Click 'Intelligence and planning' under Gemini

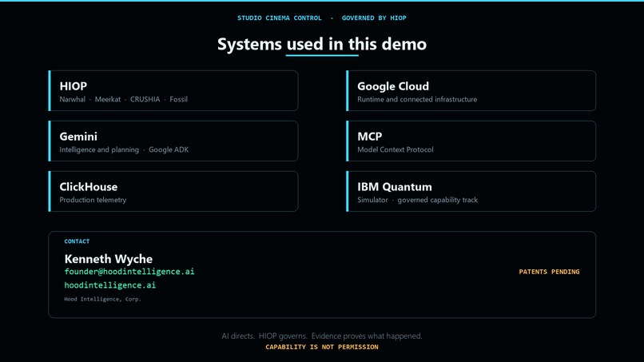click(99, 149)
